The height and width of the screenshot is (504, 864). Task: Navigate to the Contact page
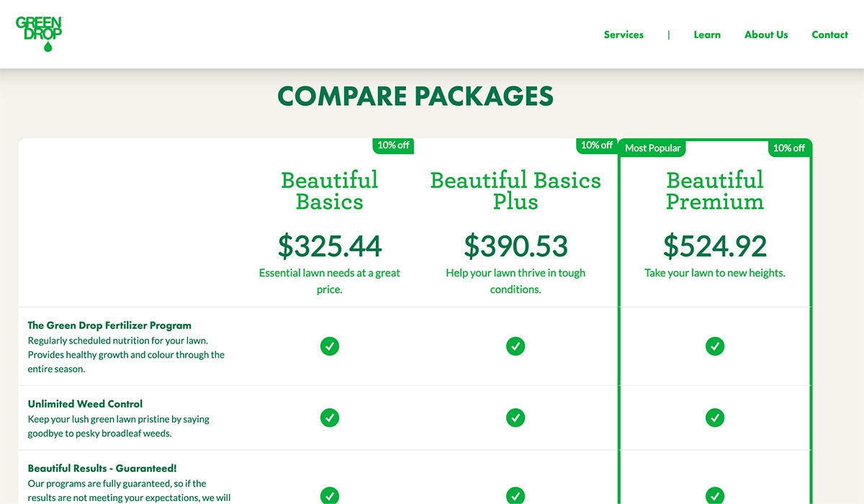pyautogui.click(x=829, y=35)
